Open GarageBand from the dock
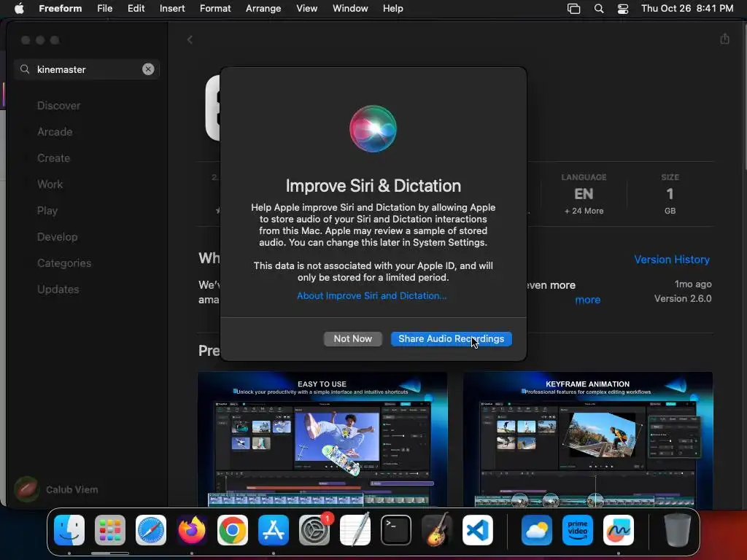 click(436, 530)
